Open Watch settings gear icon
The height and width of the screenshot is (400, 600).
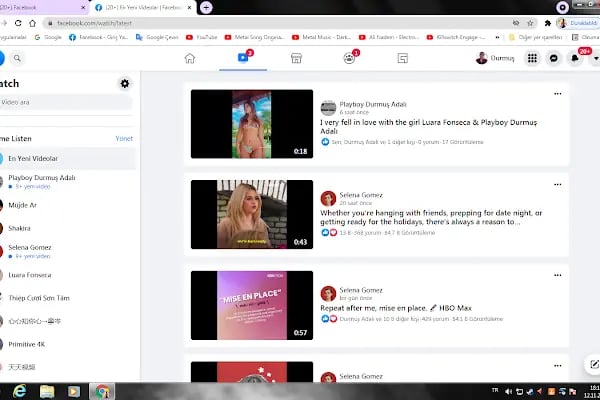[125, 83]
